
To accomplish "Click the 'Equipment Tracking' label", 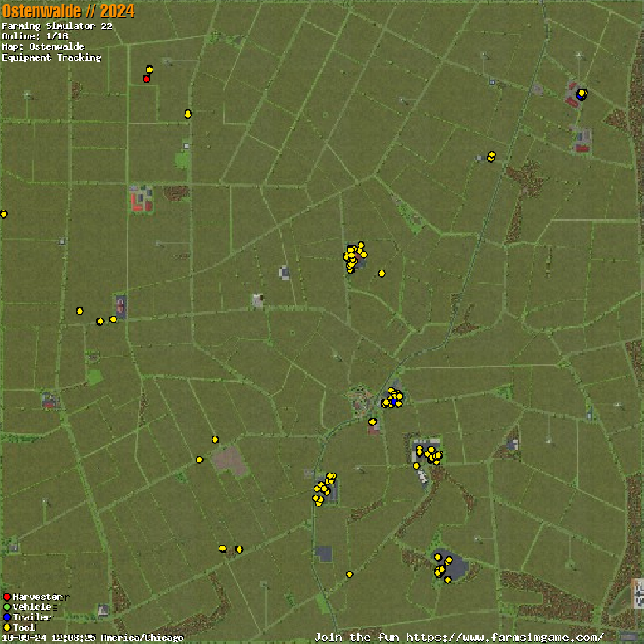I will tap(51, 57).
